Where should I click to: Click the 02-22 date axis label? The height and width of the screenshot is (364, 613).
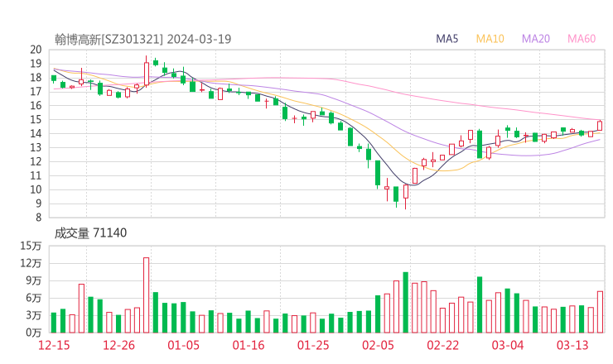(x=443, y=345)
